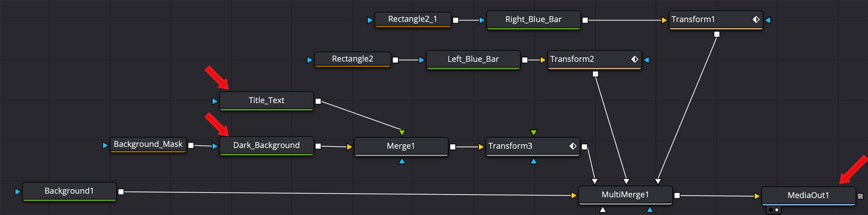Select the MultiMerge1 node

pyautogui.click(x=625, y=195)
